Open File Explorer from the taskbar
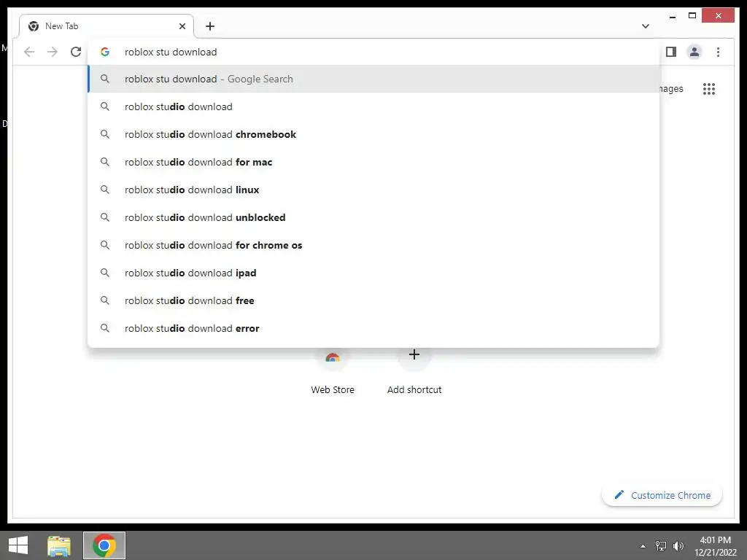Viewport: 747px width, 560px height. pos(59,545)
